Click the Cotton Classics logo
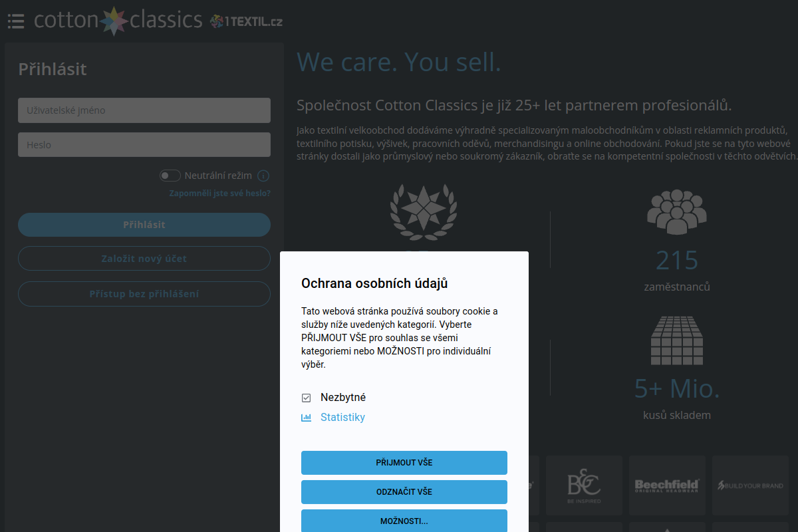 [x=118, y=20]
